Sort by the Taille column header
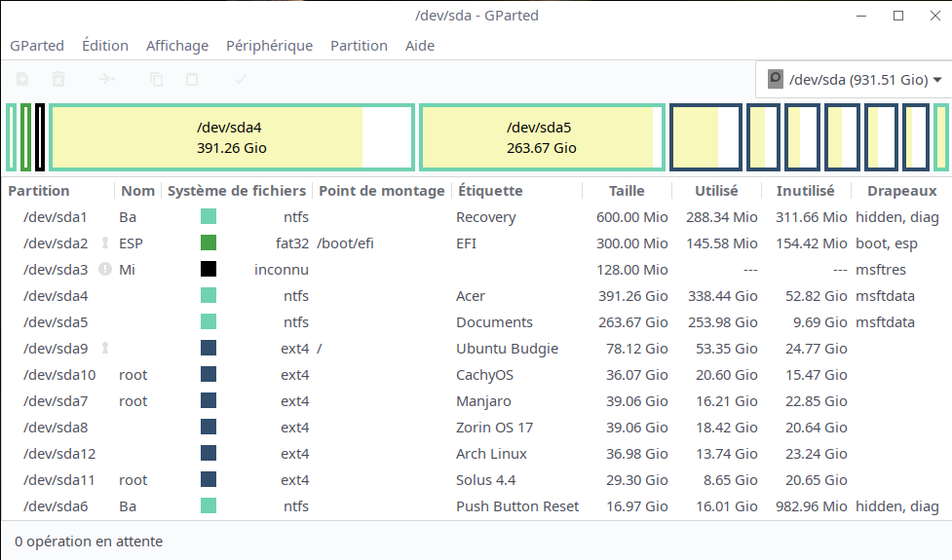 tap(627, 191)
